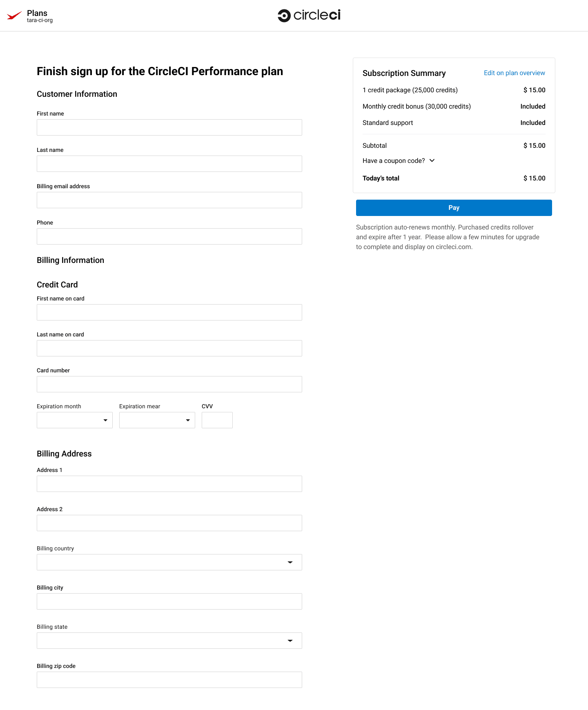The width and height of the screenshot is (588, 710).
Task: Focus the First name field
Action: 169,127
